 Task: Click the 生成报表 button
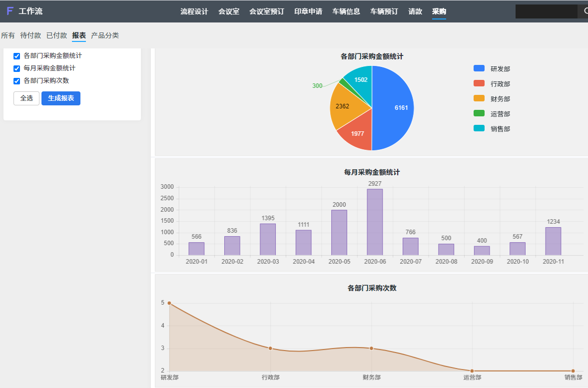[60, 98]
